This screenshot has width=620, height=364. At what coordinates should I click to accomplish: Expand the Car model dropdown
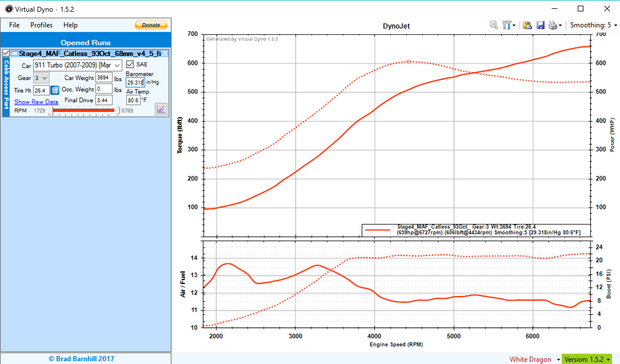pos(117,65)
